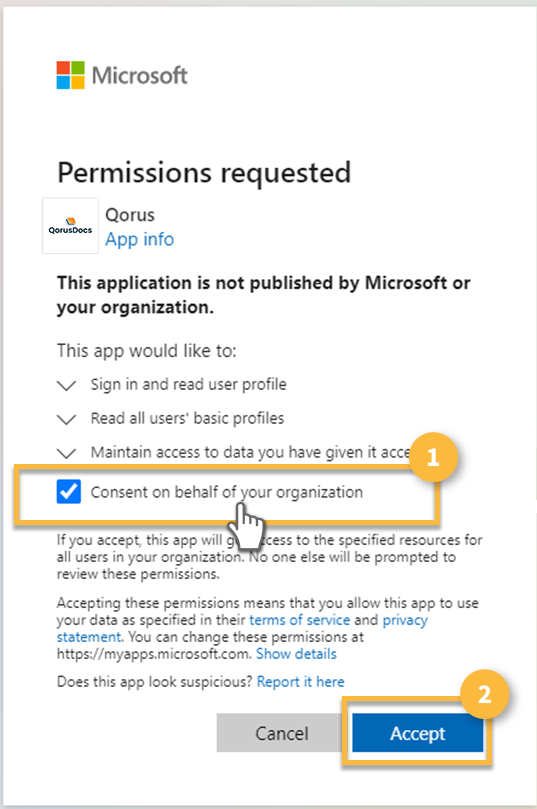Click the Sign in and read user profile text
Viewport: 537px width, 809px height.
(188, 384)
